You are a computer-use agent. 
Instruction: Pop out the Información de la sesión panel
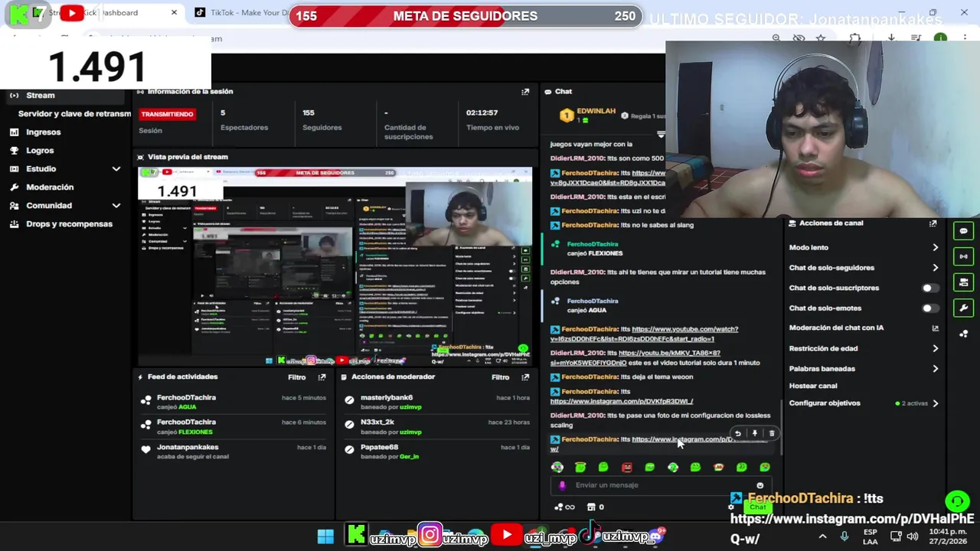tap(525, 92)
